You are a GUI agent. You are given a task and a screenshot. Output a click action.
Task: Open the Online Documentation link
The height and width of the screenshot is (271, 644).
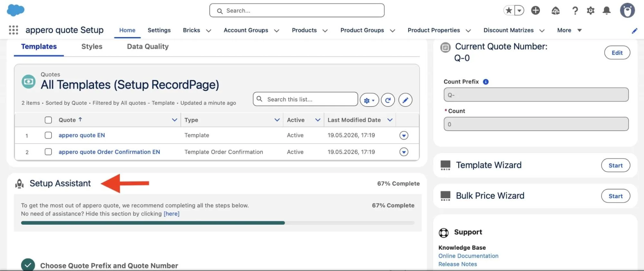pos(468,256)
